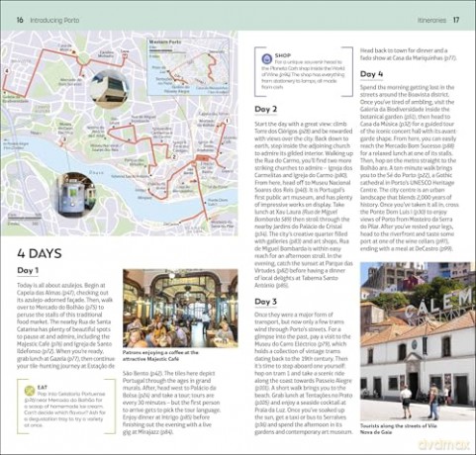The height and width of the screenshot is (455, 476).
Task: Click the EAT tip box title
Action: point(43,387)
